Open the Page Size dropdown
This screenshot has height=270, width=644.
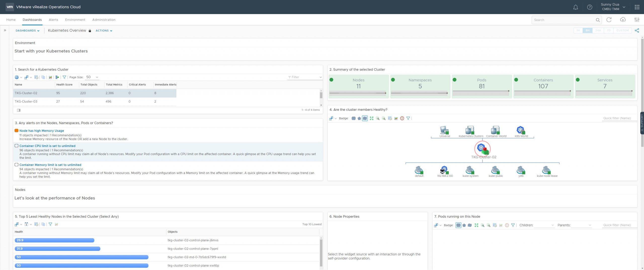point(92,77)
